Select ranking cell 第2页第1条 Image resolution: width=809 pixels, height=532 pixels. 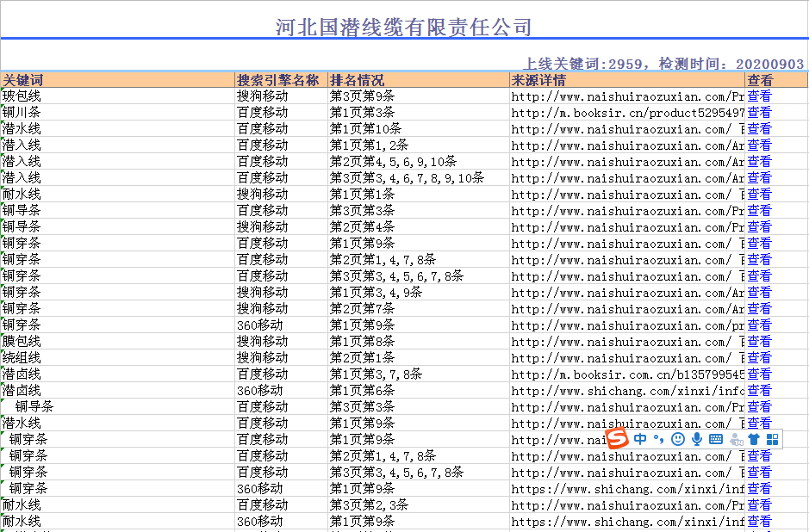coord(419,358)
